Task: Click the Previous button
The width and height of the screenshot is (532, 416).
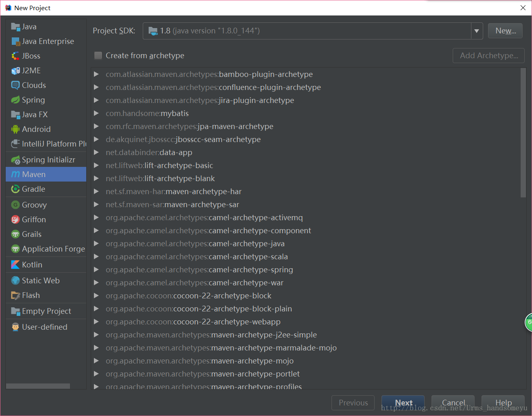Action: 353,403
